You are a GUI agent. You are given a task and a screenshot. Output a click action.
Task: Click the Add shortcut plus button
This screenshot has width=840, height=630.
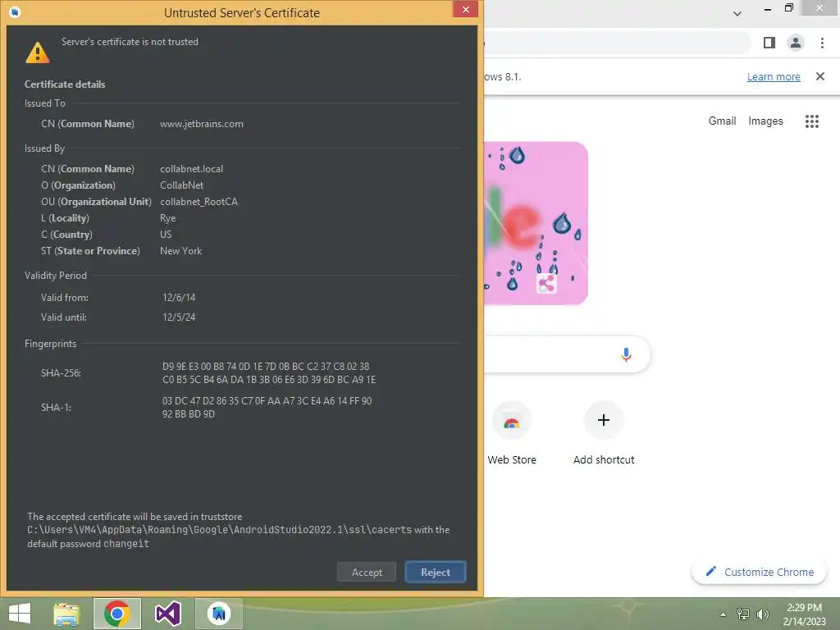(604, 420)
